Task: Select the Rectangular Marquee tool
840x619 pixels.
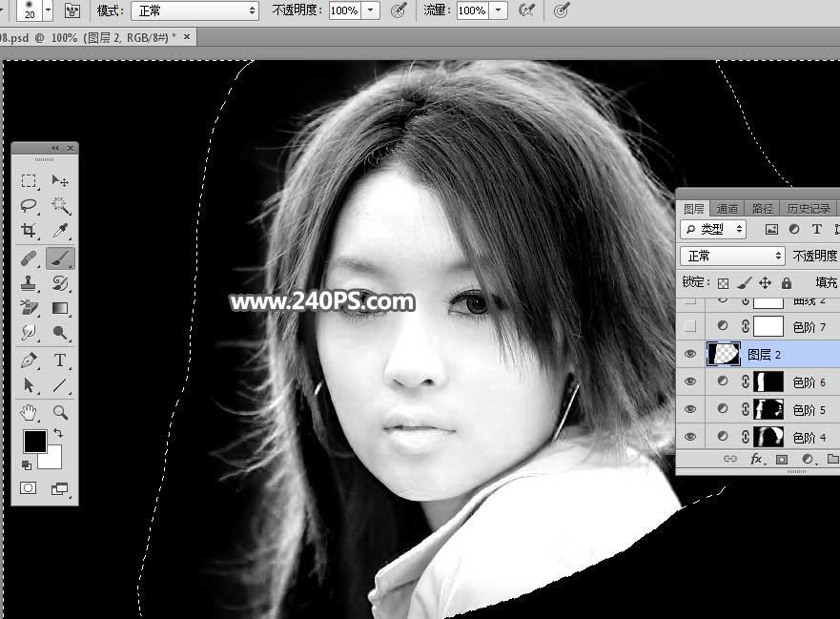Action: (29, 180)
